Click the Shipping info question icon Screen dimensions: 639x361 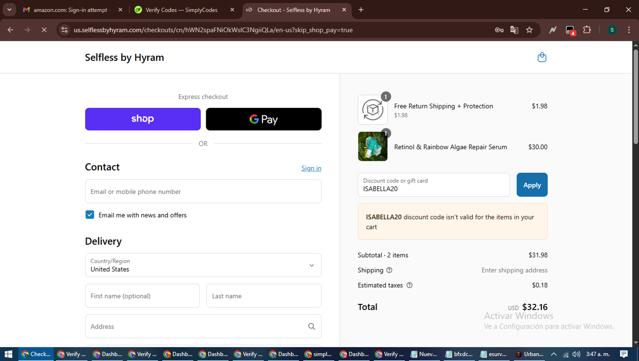(x=389, y=270)
